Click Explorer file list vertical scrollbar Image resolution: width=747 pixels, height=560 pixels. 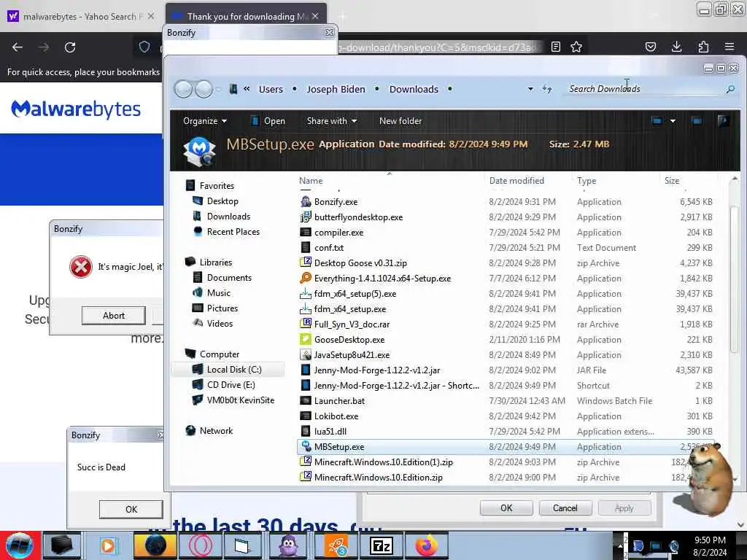click(x=734, y=279)
